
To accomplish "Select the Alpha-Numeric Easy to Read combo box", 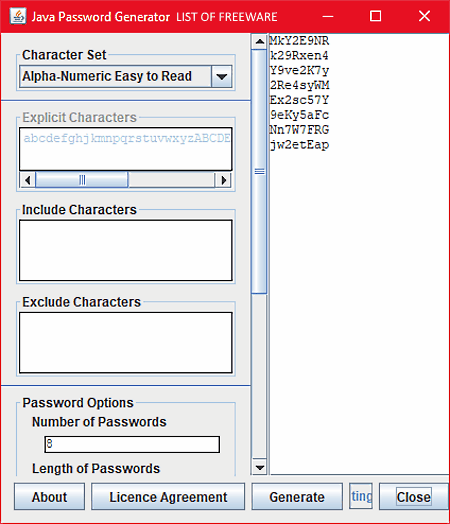I will (x=126, y=77).
